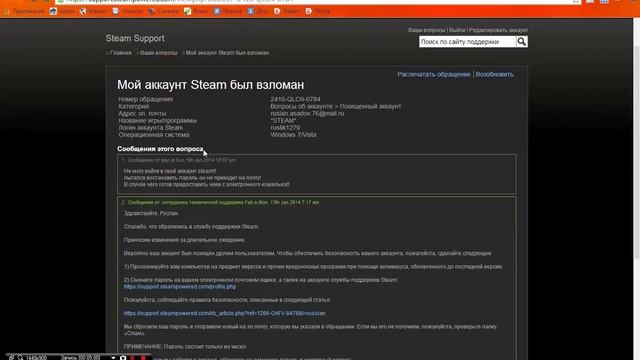
Task: Open the dropdown arrow in recorder bar
Action: 113,358
